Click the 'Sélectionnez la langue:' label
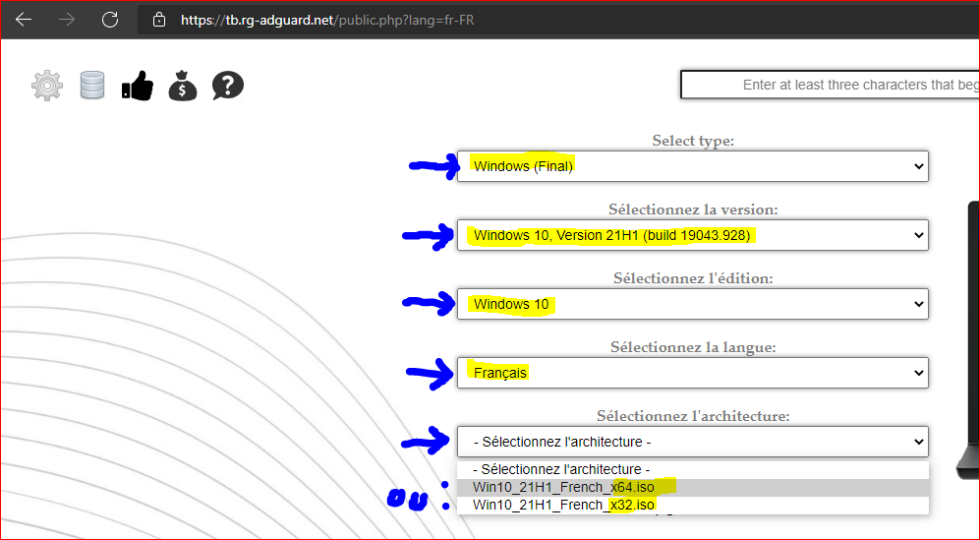Screen dimensions: 980x540 (x=693, y=347)
